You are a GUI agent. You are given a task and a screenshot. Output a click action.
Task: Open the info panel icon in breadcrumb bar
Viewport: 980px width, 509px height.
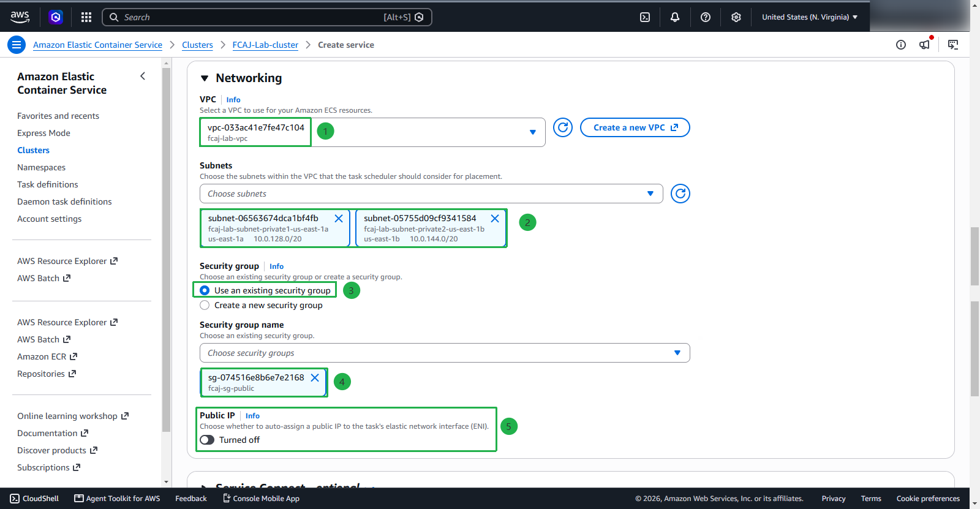point(901,45)
